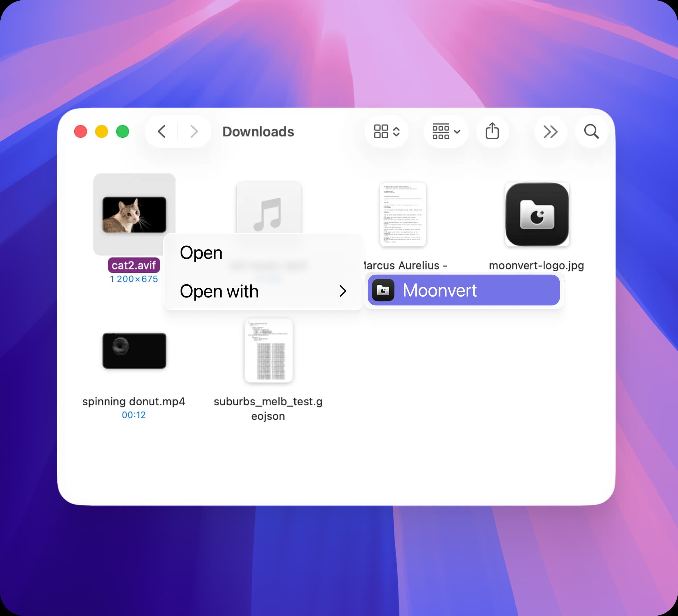Click the Moonvert app icon in the submenu

point(383,290)
